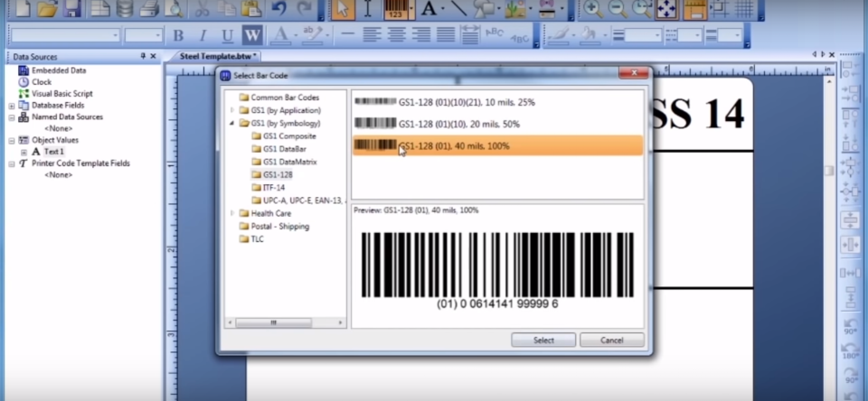Viewport: 868px width, 401px height.
Task: Click the Select button
Action: [543, 340]
